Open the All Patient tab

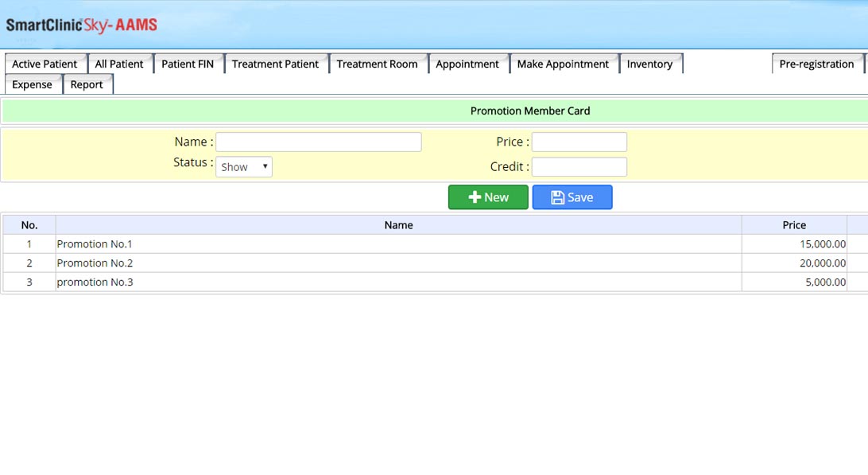point(119,64)
